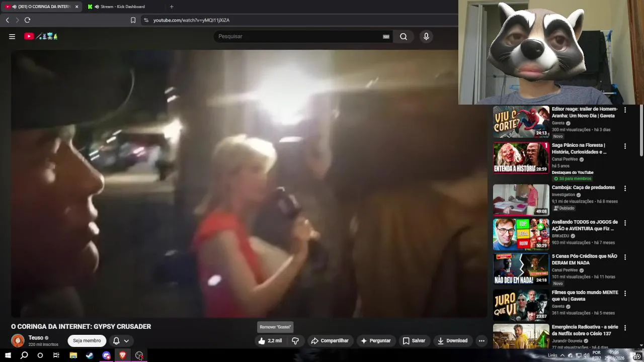Open Emergência Radioativa video title
Image resolution: width=644 pixels, height=362 pixels.
pos(585,330)
